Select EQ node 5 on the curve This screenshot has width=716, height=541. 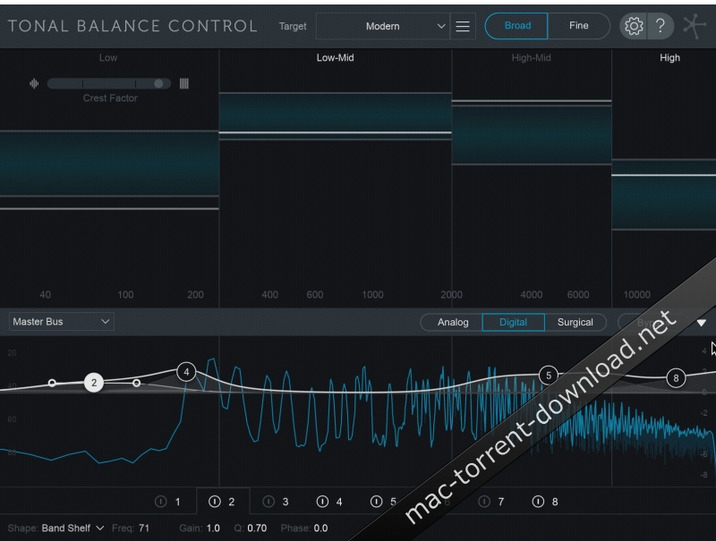pos(548,375)
